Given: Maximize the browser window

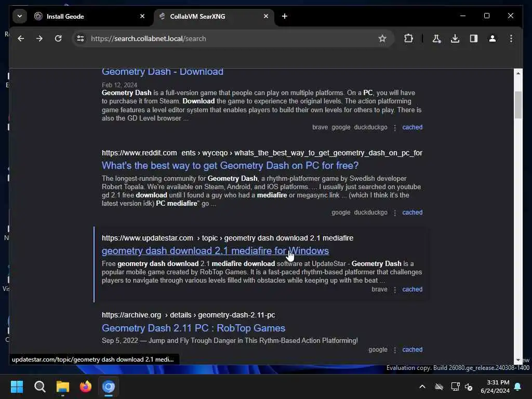Looking at the screenshot, I should click(x=486, y=16).
